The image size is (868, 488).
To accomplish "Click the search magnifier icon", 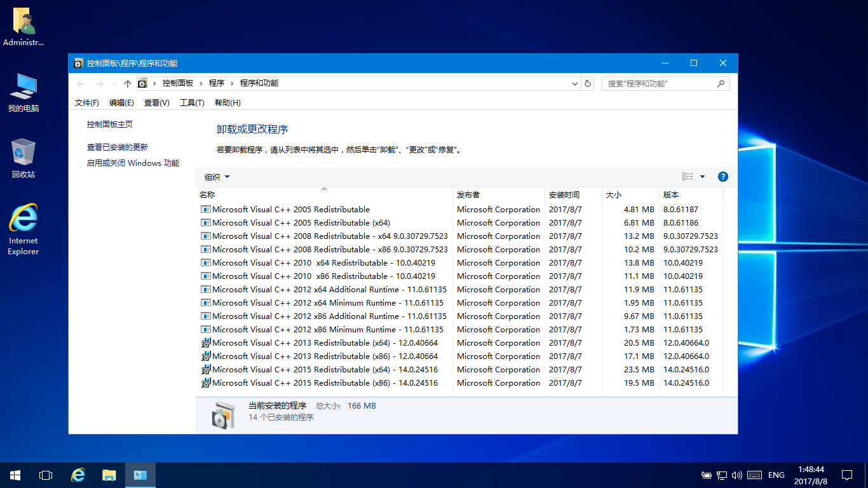I will point(721,83).
